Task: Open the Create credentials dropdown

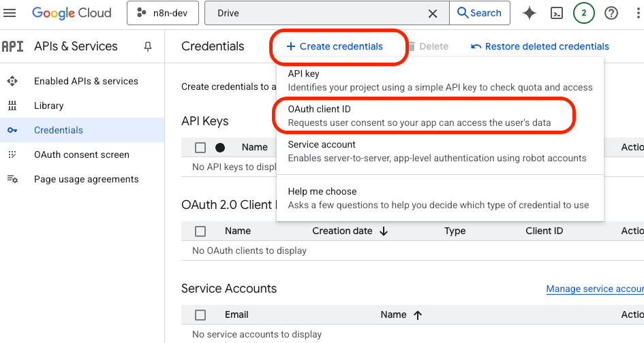Action: pyautogui.click(x=335, y=46)
